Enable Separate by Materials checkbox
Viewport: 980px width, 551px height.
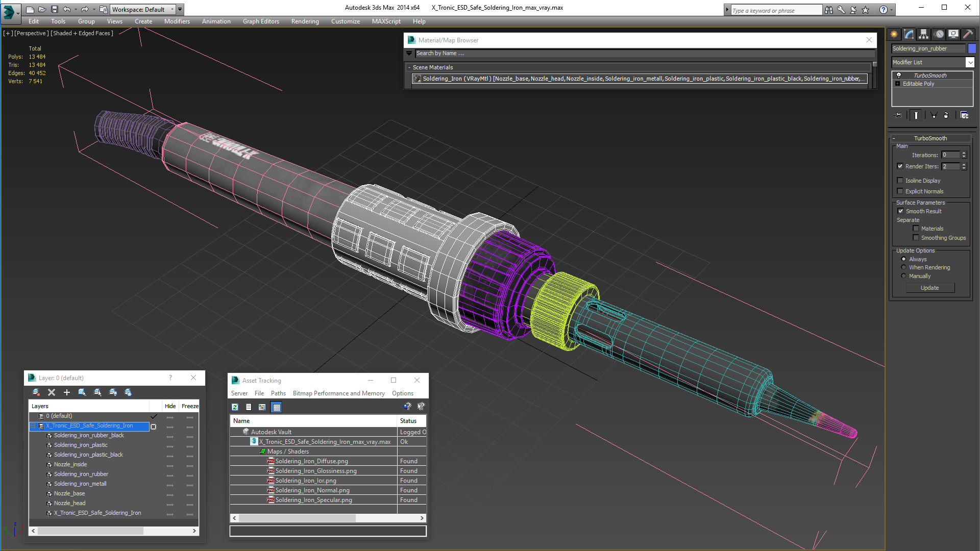coord(916,229)
